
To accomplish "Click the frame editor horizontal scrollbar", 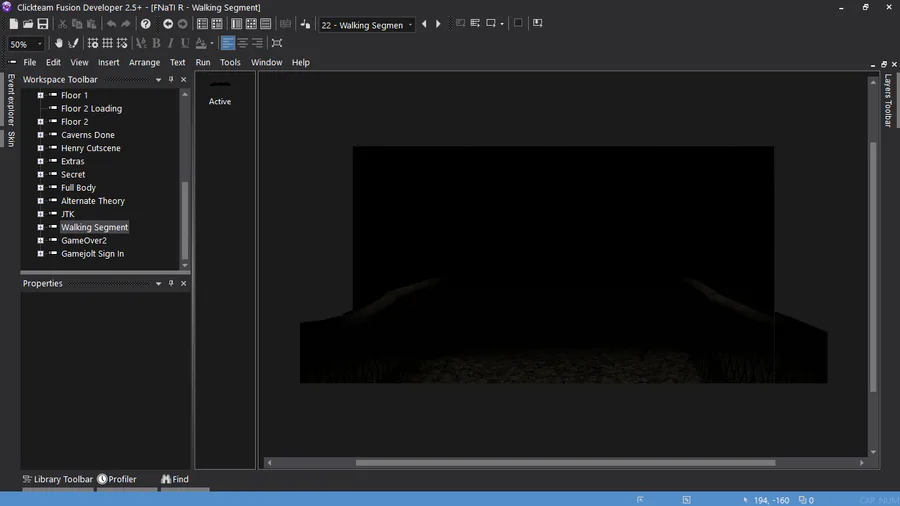I will coord(565,462).
